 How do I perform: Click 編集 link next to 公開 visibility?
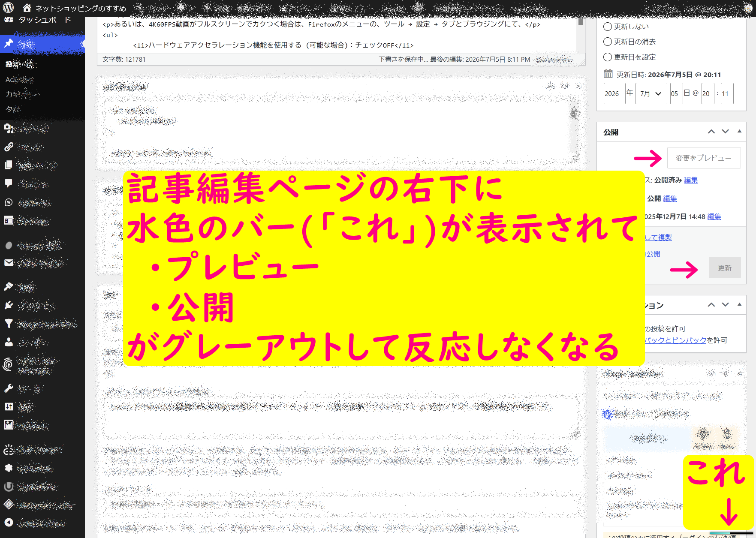[670, 198]
